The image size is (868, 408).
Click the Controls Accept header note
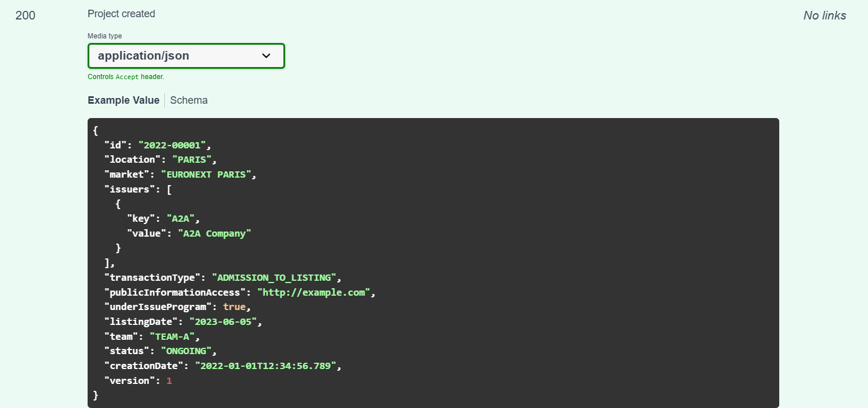[x=126, y=76]
